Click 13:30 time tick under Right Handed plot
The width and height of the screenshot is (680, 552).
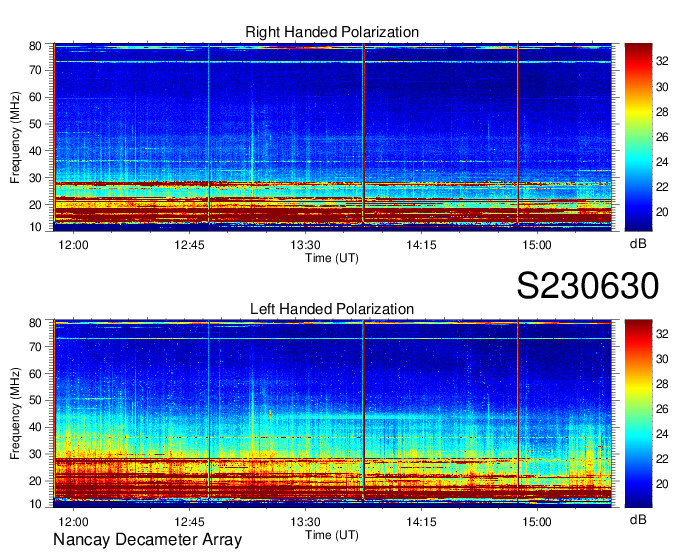[x=305, y=245]
